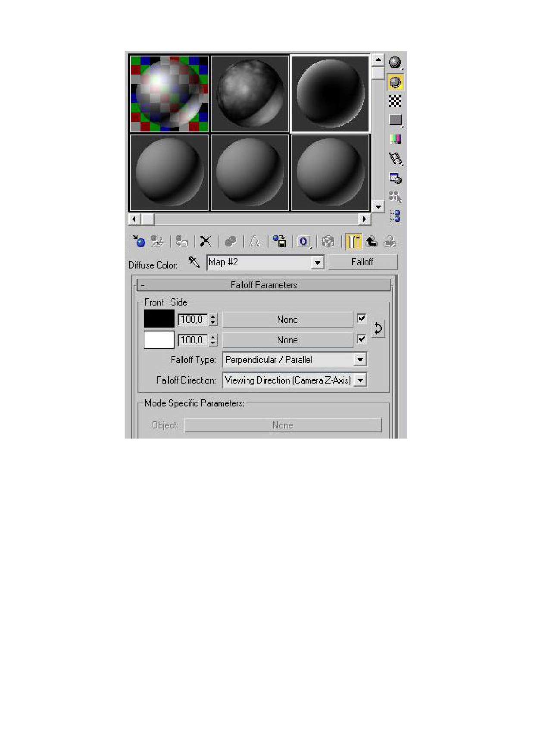Click Put Material to Scene icon
The width and height of the screenshot is (534, 756).
157,241
